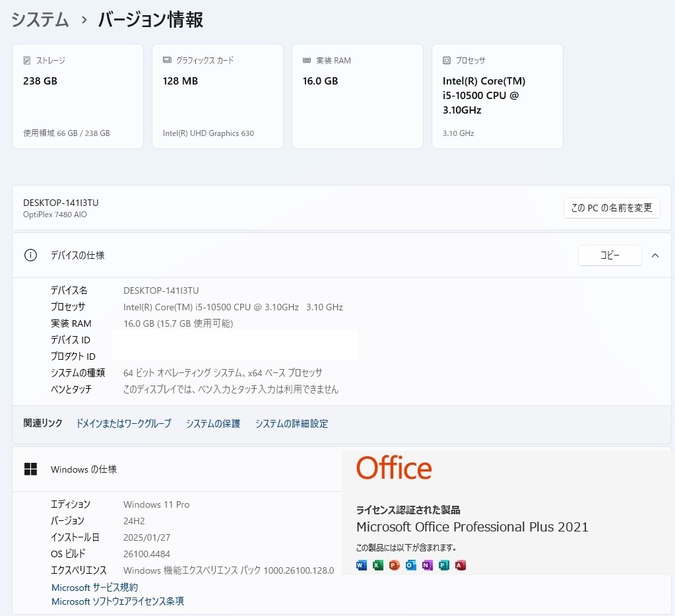
Task: Open the システムの保護 link
Action: (x=213, y=423)
